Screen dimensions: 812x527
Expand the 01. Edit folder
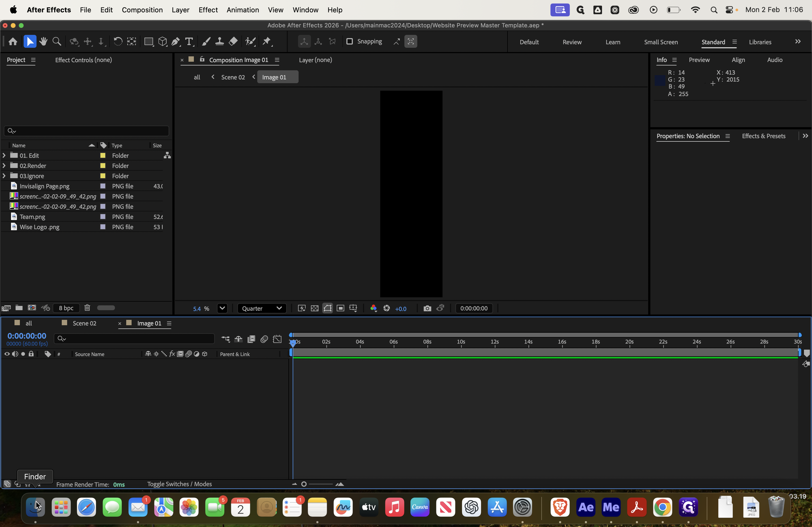click(x=4, y=155)
